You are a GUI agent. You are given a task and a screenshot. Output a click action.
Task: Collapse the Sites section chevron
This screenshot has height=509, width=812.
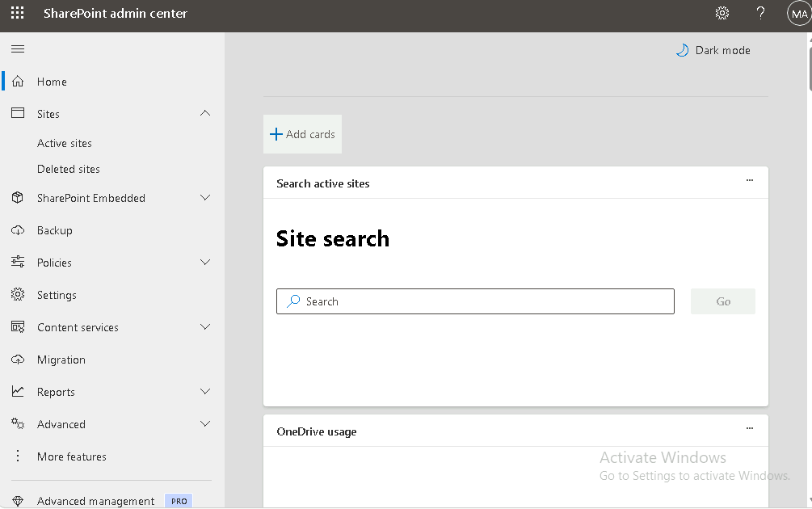tap(205, 113)
